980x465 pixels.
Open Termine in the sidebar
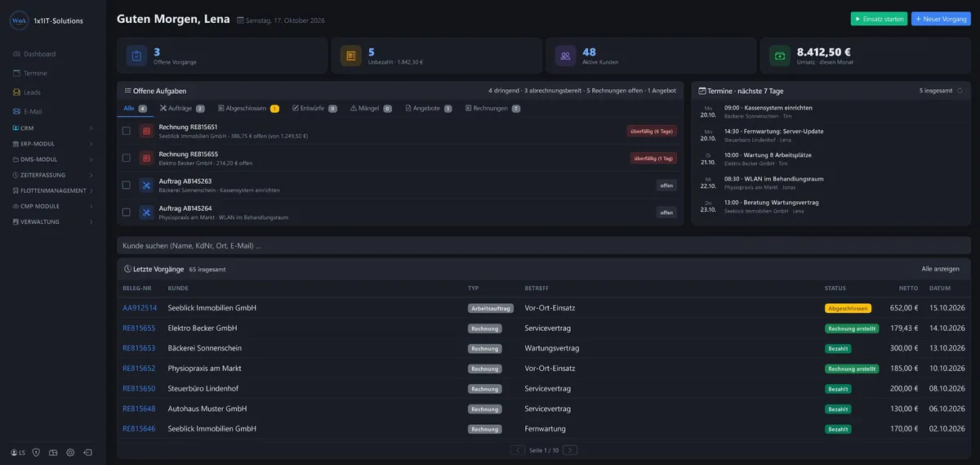coord(29,73)
